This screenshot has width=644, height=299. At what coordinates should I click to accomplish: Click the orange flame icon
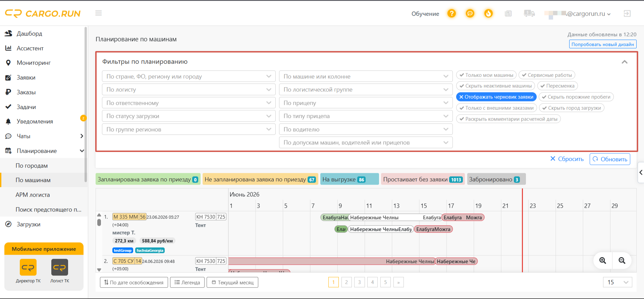pyautogui.click(x=488, y=13)
